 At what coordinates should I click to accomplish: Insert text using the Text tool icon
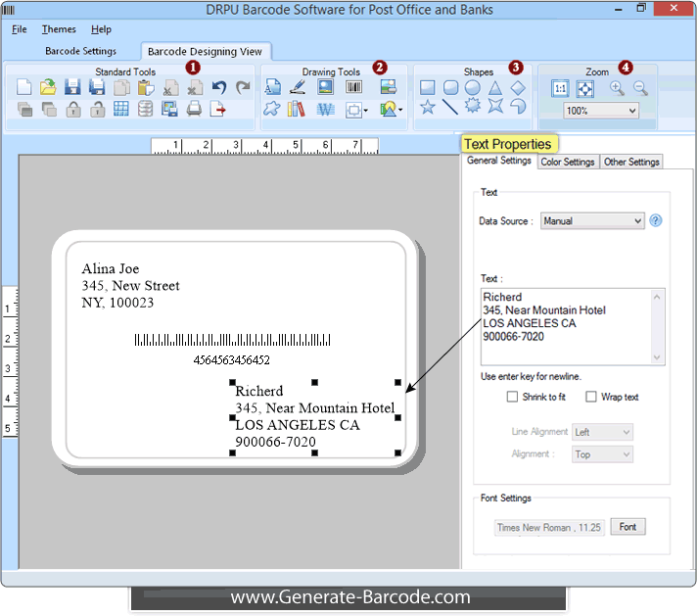[x=272, y=87]
